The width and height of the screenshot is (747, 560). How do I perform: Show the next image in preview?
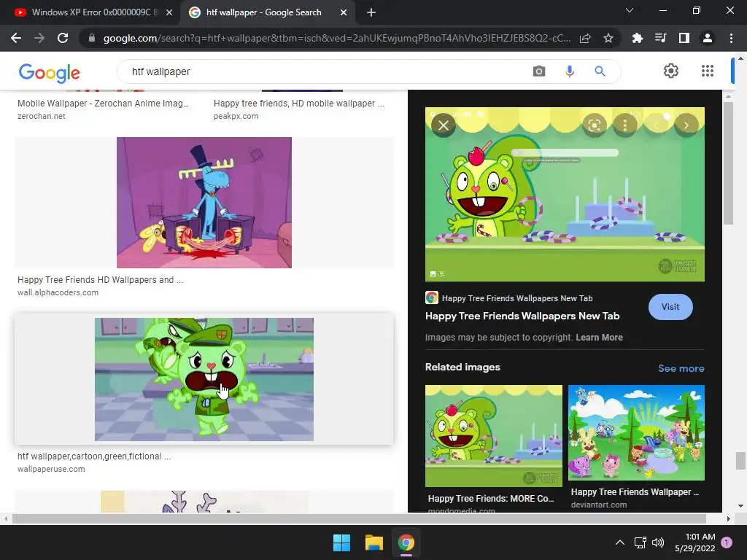686,125
